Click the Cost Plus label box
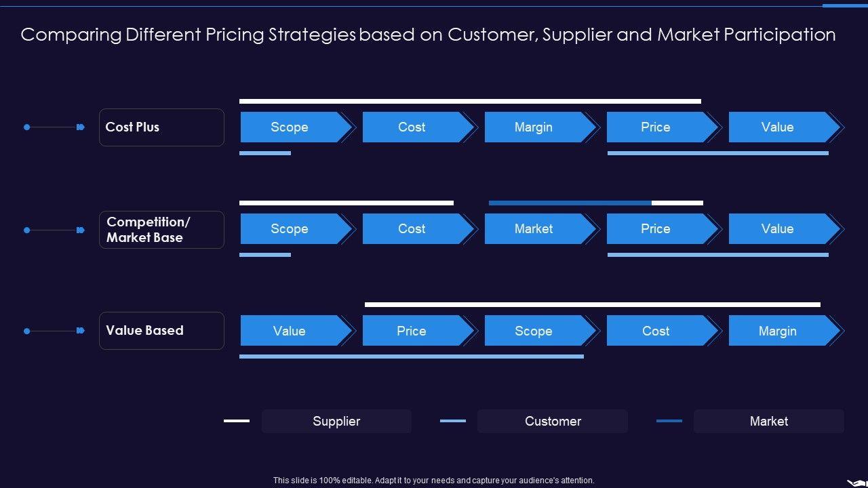868x488 pixels. click(x=161, y=127)
